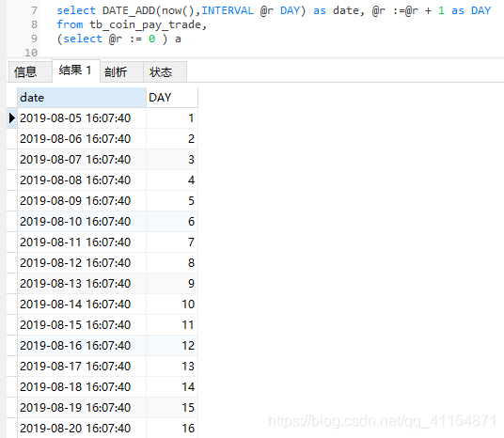Select the current row indicator arrow

[12, 117]
